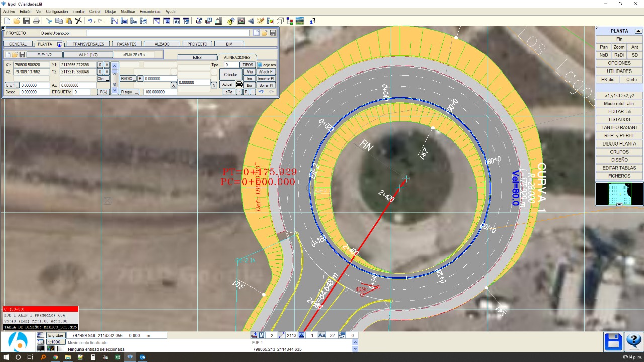Click the Undo arrow in main toolbar
The height and width of the screenshot is (362, 644).
pos(90,21)
